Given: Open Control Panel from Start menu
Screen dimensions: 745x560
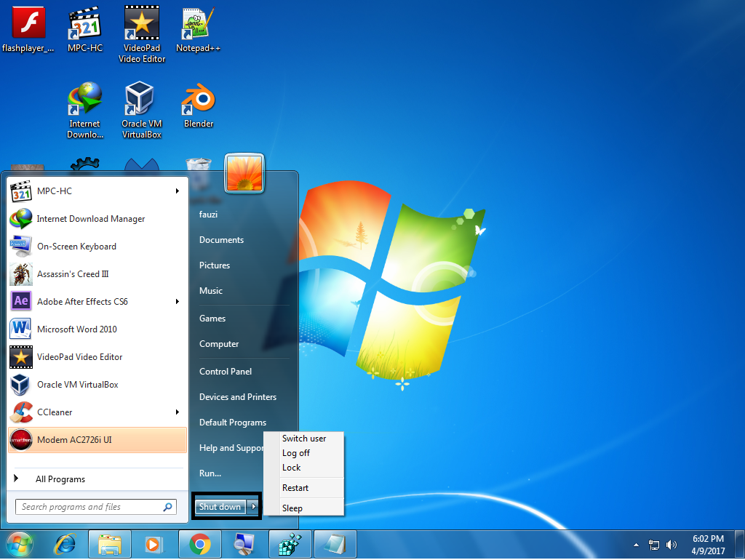Looking at the screenshot, I should (x=226, y=372).
